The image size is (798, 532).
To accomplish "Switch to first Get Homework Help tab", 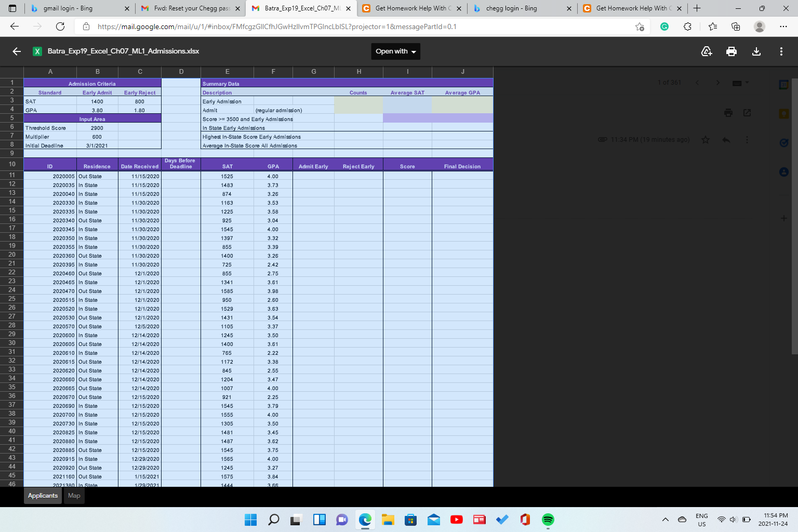I will point(413,8).
